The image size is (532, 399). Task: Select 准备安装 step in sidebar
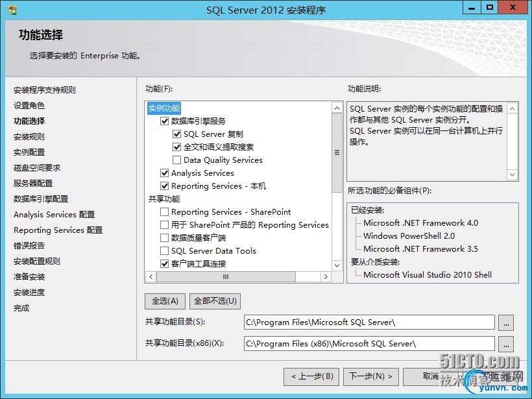[x=29, y=277]
